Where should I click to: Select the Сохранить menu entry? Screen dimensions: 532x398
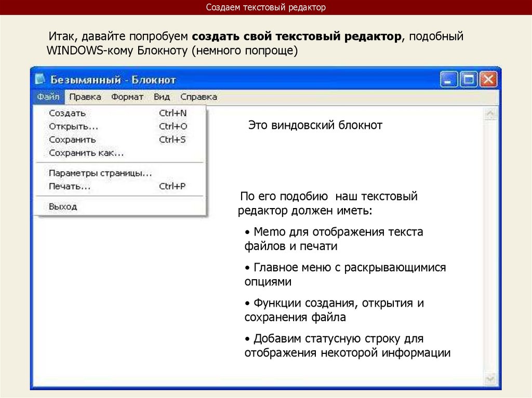coord(119,140)
